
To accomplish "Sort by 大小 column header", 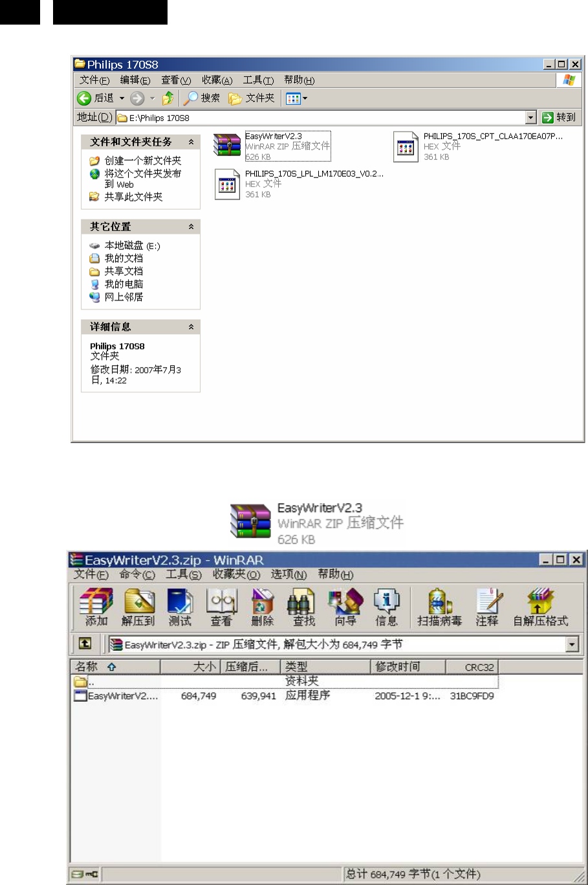I will (191, 667).
